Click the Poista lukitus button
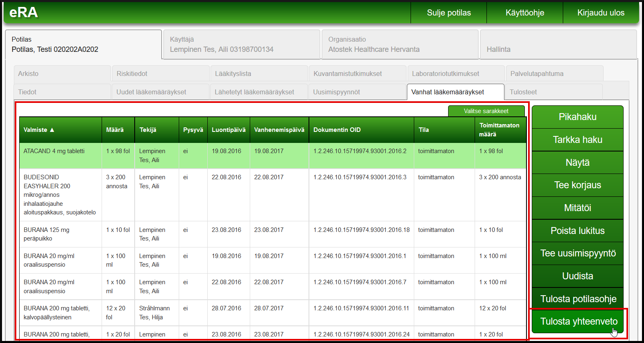The image size is (644, 343). point(577,231)
